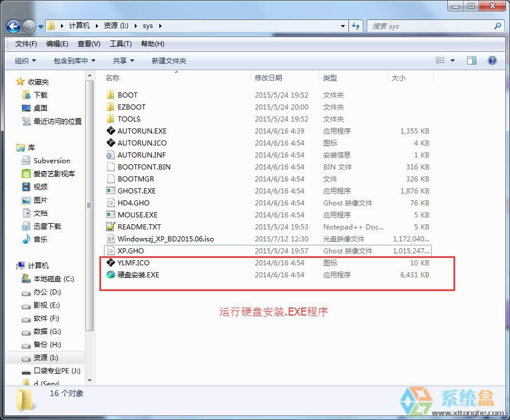Click the back navigation arrow
The width and height of the screenshot is (510, 420).
[x=13, y=26]
